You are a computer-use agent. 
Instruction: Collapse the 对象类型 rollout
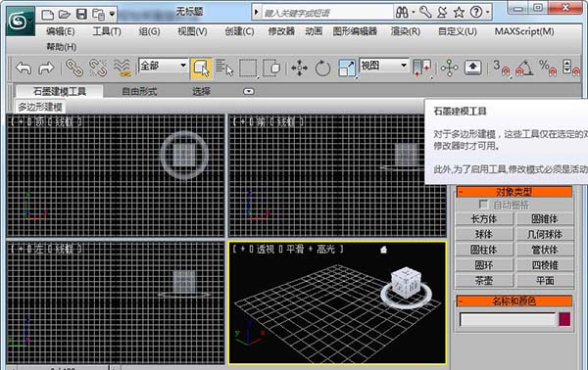point(514,192)
